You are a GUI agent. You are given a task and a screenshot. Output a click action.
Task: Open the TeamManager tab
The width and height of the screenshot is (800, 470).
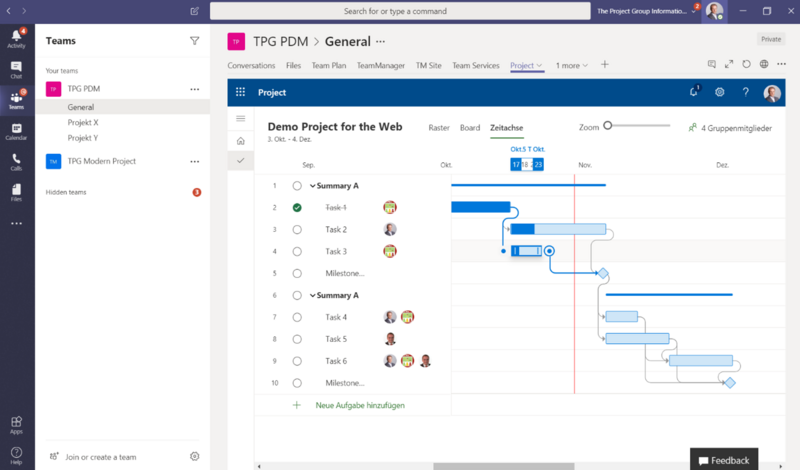(381, 65)
